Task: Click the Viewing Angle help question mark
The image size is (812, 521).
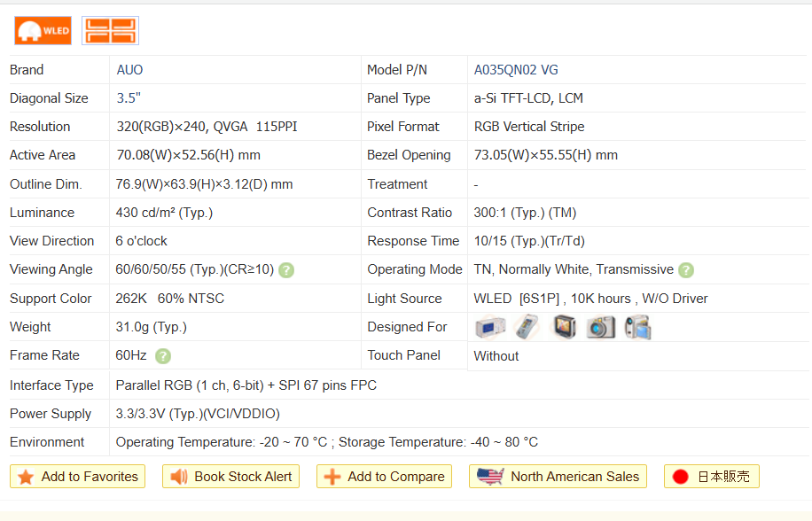Action: (x=286, y=270)
